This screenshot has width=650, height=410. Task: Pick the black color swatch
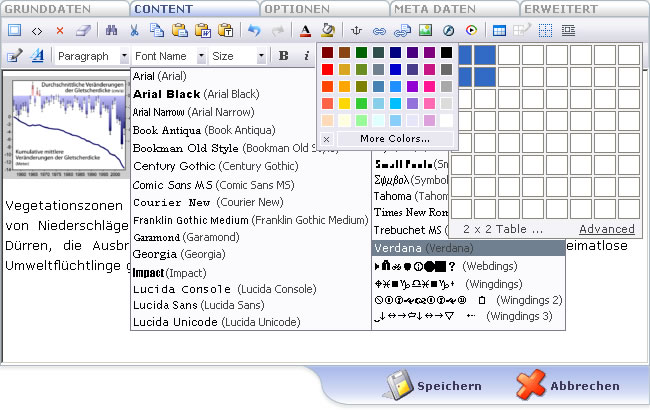pyautogui.click(x=446, y=53)
